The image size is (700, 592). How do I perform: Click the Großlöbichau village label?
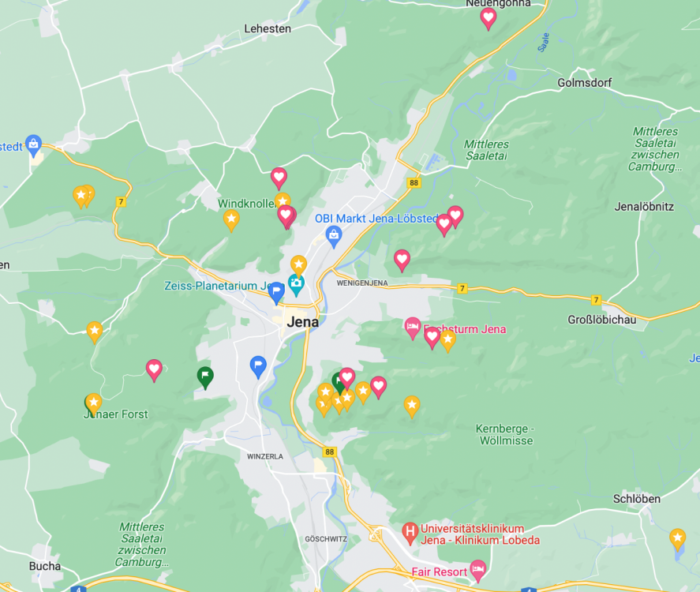pos(602,320)
